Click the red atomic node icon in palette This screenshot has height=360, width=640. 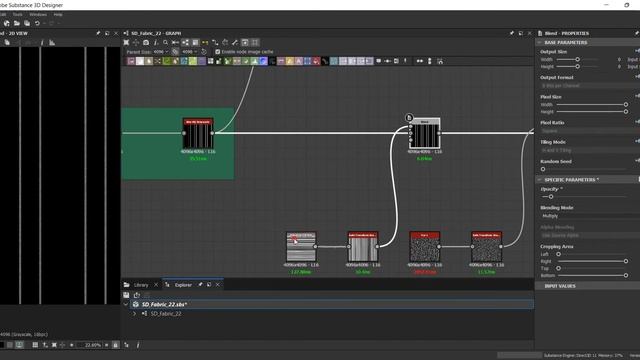pos(316,61)
